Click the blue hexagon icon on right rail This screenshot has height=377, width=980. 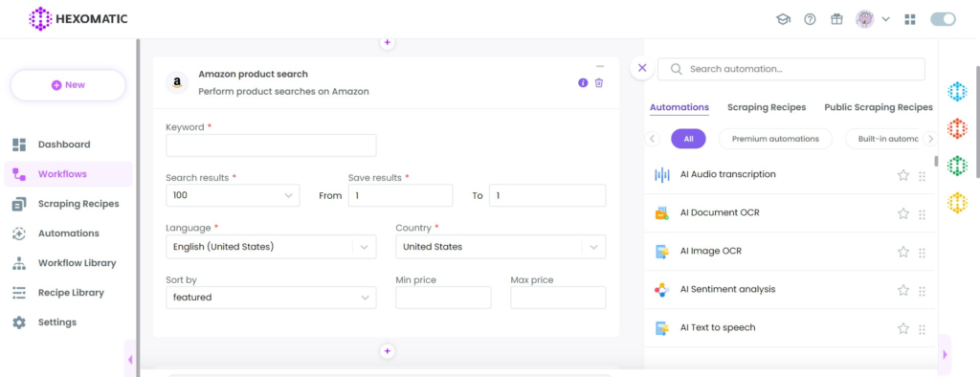point(957,91)
